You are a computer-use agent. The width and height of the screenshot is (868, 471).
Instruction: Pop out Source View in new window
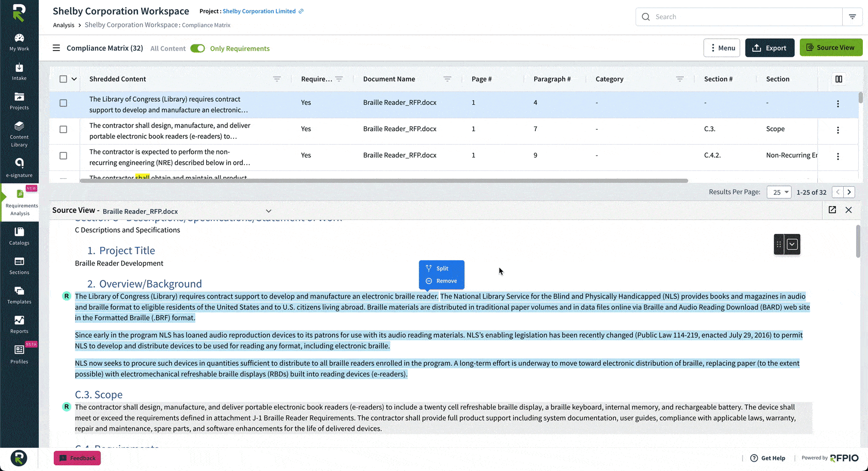(x=832, y=210)
